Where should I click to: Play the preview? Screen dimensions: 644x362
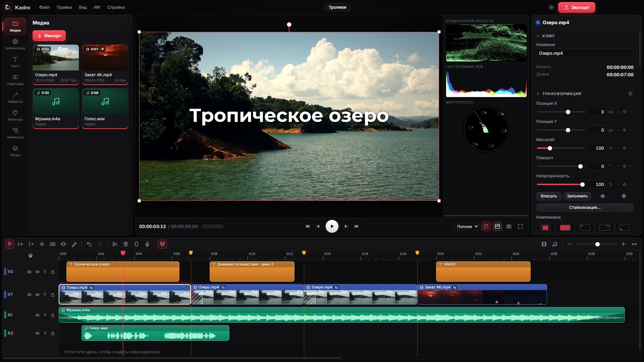[x=332, y=226]
